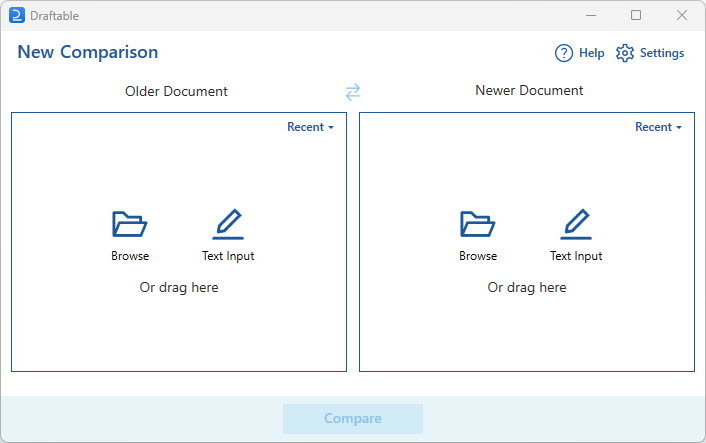The height and width of the screenshot is (443, 706).
Task: Click the Browse folder icon for Newer Document
Action: 478,224
